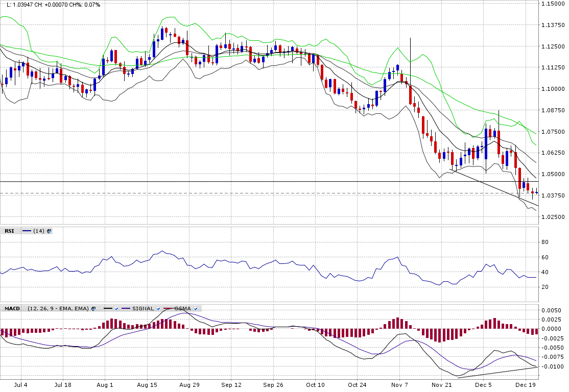This screenshot has height=392, width=569.
Task: Click the RSI 20 level label
Action: coord(545,287)
